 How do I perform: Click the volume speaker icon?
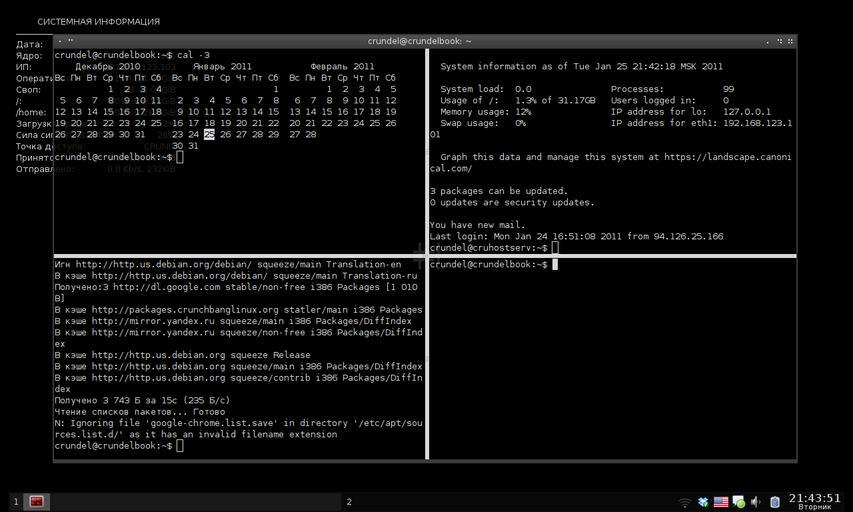756,502
